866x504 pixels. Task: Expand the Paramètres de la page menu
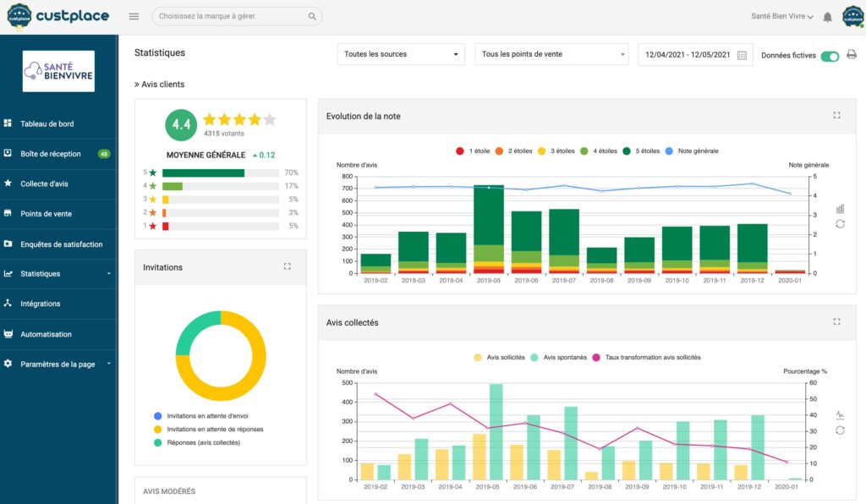pyautogui.click(x=61, y=364)
